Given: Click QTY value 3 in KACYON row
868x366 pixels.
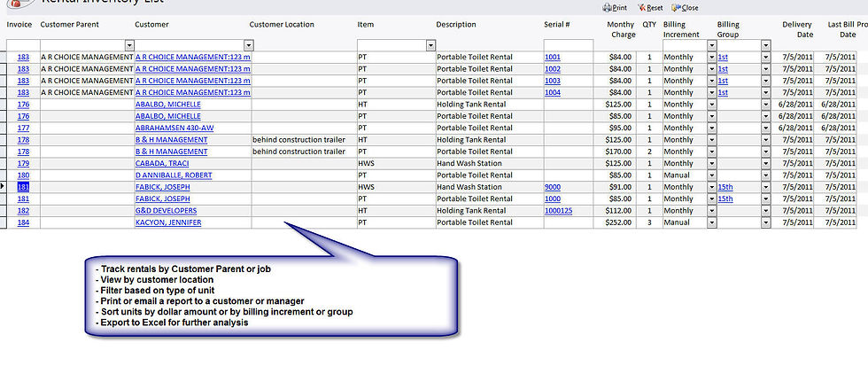Looking at the screenshot, I should point(650,222).
